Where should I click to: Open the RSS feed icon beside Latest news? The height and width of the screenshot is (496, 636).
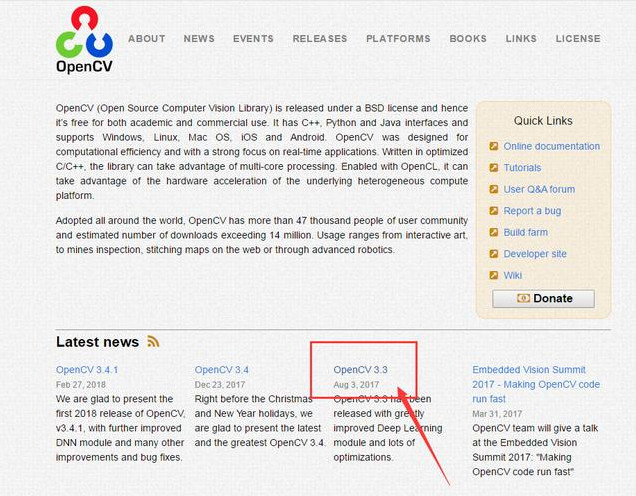pos(153,342)
